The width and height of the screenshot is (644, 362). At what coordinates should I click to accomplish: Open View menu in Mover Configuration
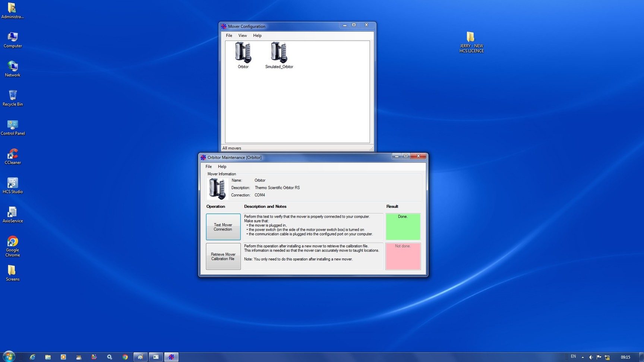click(x=242, y=35)
